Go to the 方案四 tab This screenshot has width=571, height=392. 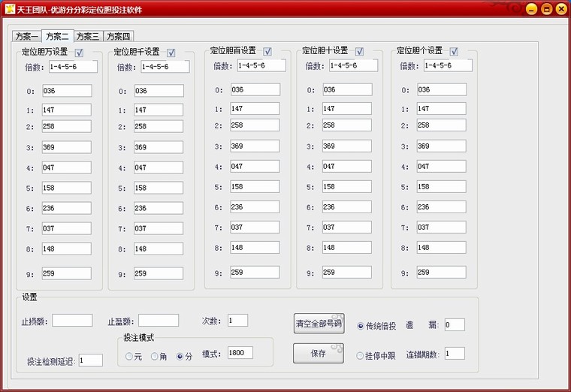pyautogui.click(x=117, y=36)
